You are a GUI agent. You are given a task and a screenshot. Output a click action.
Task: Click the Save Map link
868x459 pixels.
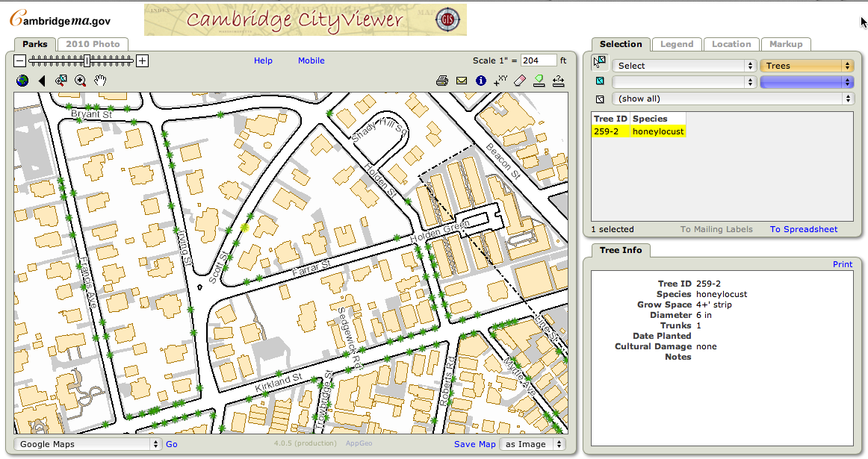(x=474, y=444)
